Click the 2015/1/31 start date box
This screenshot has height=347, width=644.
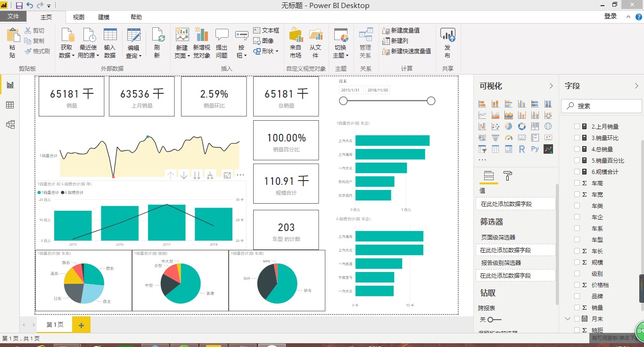351,90
